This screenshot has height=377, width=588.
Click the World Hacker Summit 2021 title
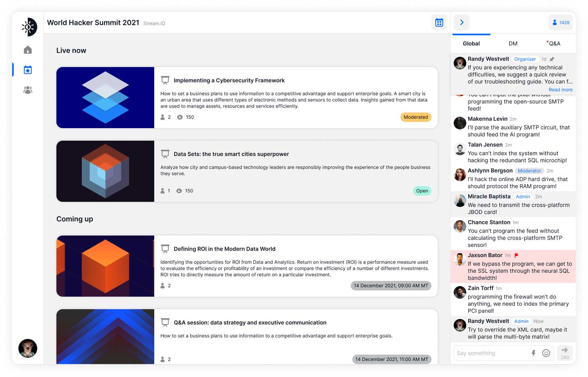click(93, 23)
